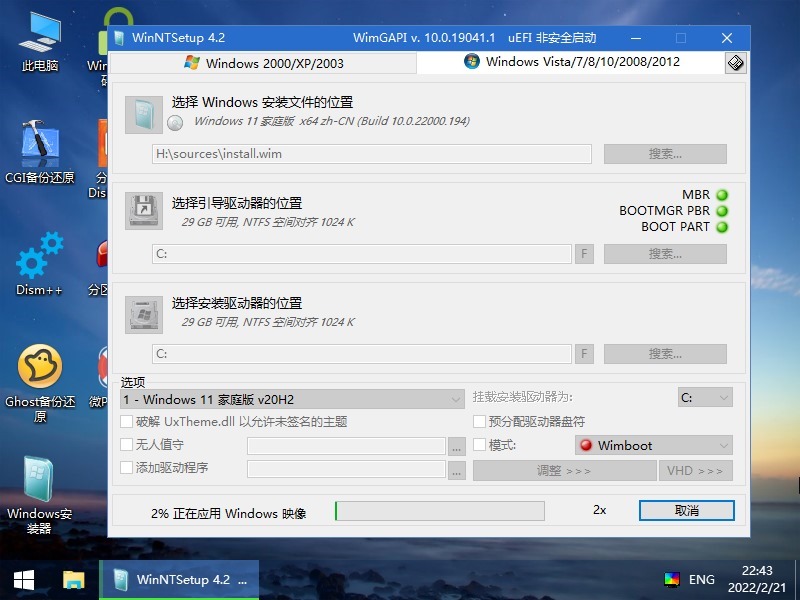Viewport: 800px width, 600px height.
Task: Click the 取消 button
Action: (686, 510)
